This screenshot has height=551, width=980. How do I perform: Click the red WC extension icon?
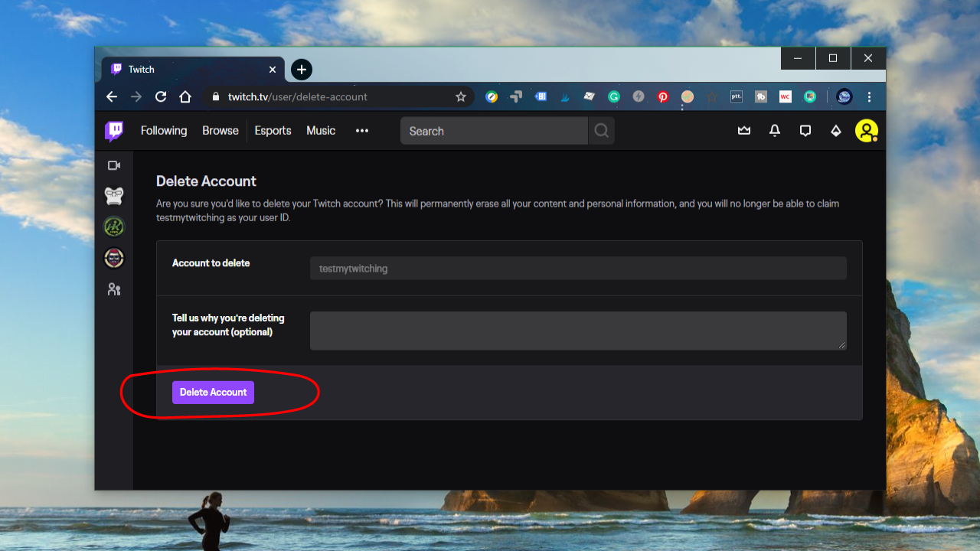tap(786, 97)
